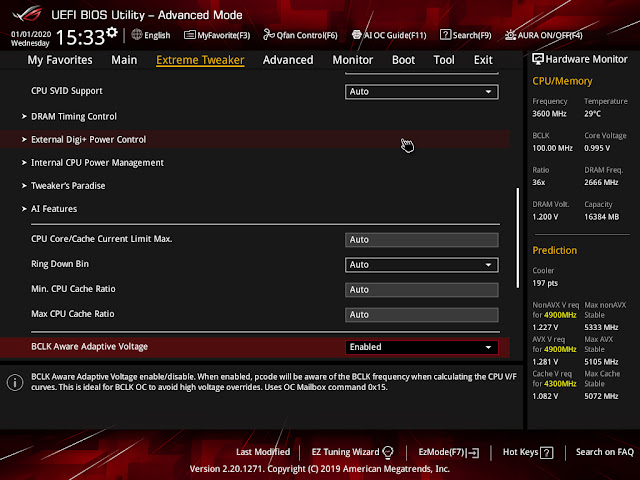Switch to Advanced tab
Screen dimensions: 640x480
[x=288, y=60]
